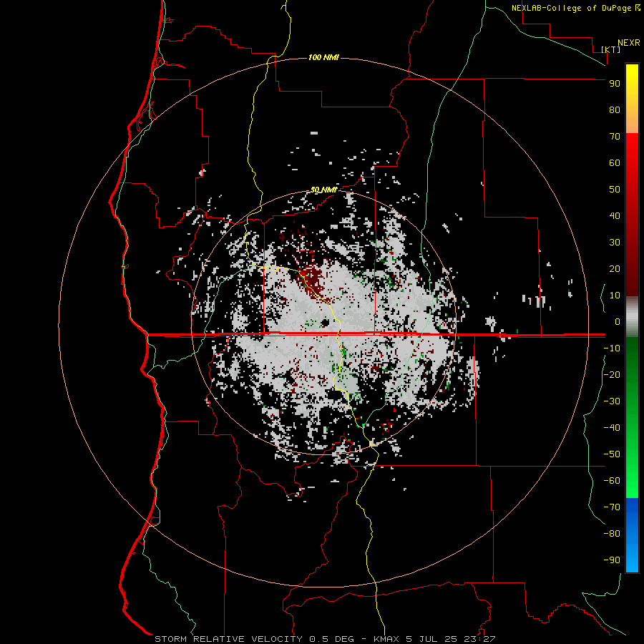Click the 50 knot scale label
Screen dimensions: 644x644
615,190
